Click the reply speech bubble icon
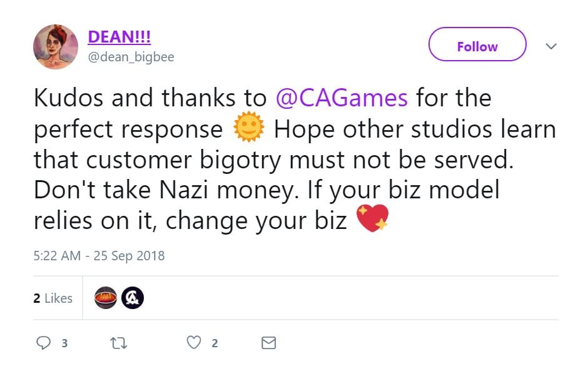 coord(43,343)
